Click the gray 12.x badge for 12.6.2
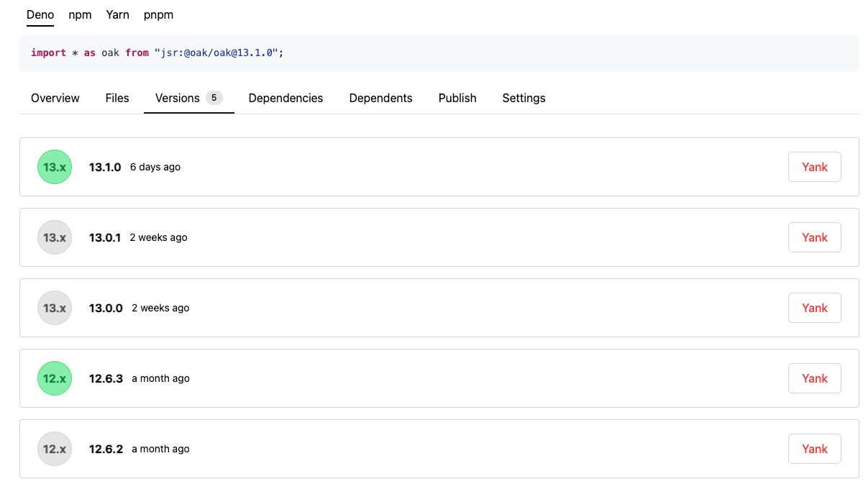Image resolution: width=868 pixels, height=484 pixels. click(55, 449)
